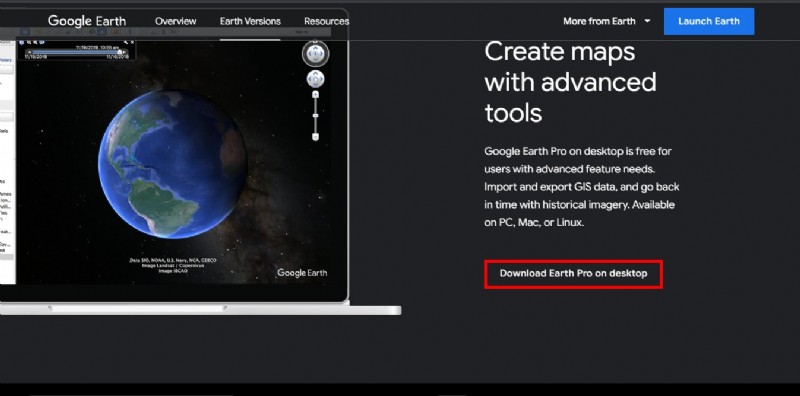This screenshot has width=800, height=396.
Task: Click the globe in the laptop image
Action: [x=172, y=164]
